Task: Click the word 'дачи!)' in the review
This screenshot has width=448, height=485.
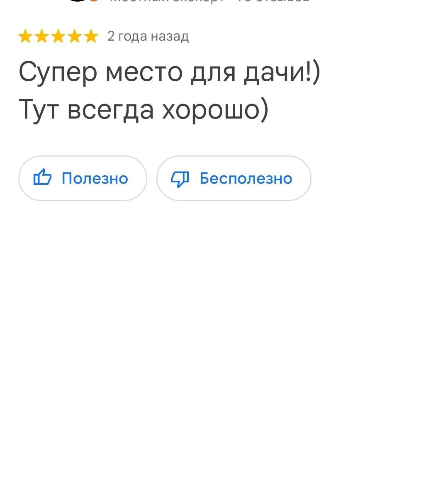Action: (282, 72)
